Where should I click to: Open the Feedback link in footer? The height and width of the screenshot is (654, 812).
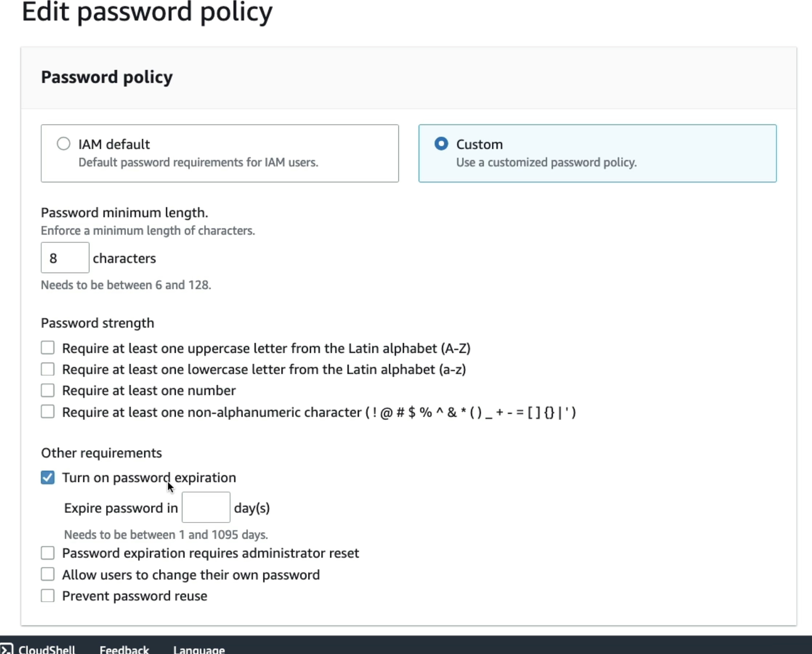(124, 649)
